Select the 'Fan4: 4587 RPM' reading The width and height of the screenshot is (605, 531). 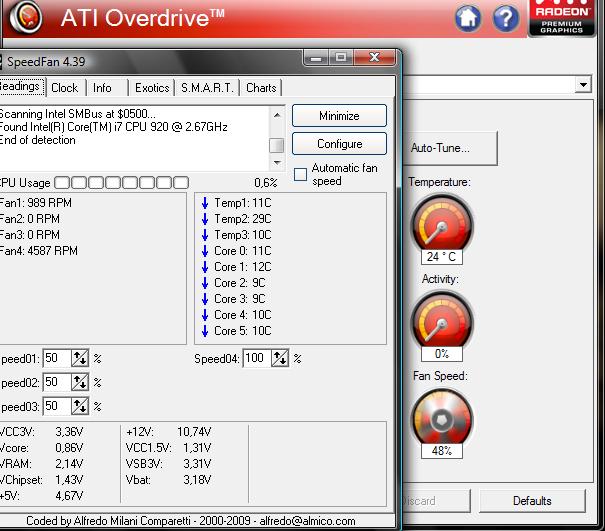pyautogui.click(x=39, y=251)
